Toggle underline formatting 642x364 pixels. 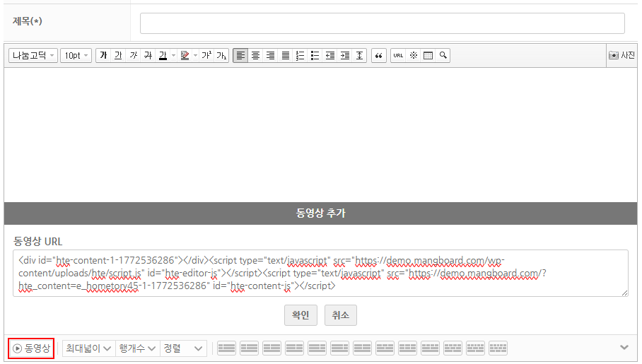point(118,55)
